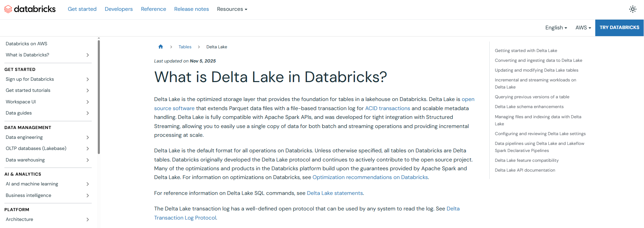Viewport: 644px width, 228px height.
Task: Expand the Data warehousing chevron arrow
Action: 88,160
